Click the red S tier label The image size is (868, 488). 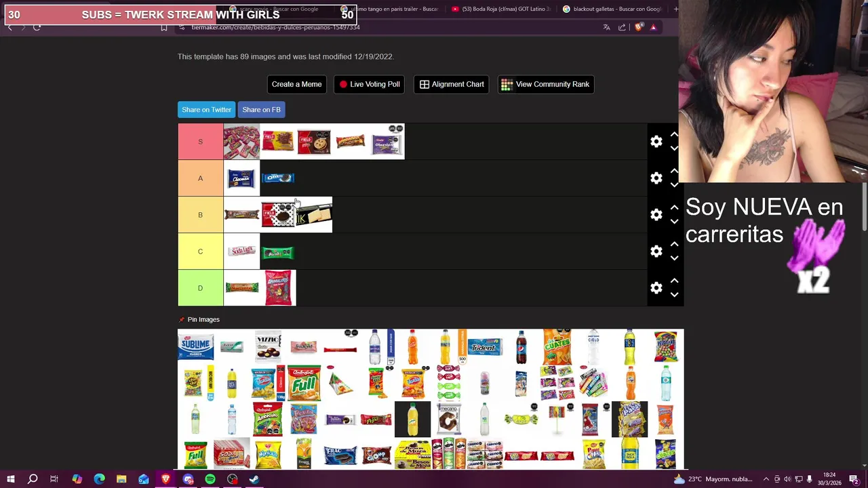pos(200,142)
